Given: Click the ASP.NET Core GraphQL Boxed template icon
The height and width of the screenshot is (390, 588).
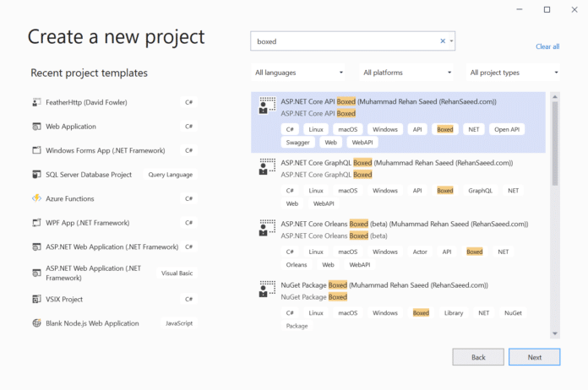Looking at the screenshot, I should tap(267, 166).
